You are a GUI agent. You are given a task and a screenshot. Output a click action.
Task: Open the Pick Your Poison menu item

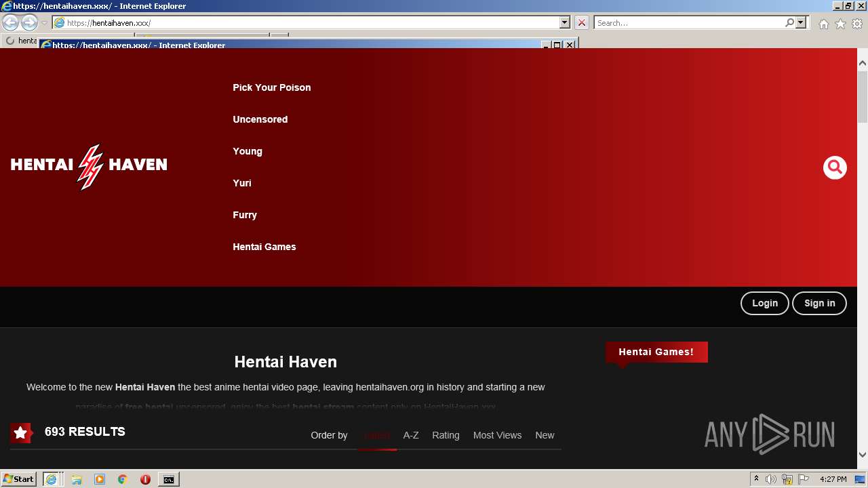pos(272,87)
